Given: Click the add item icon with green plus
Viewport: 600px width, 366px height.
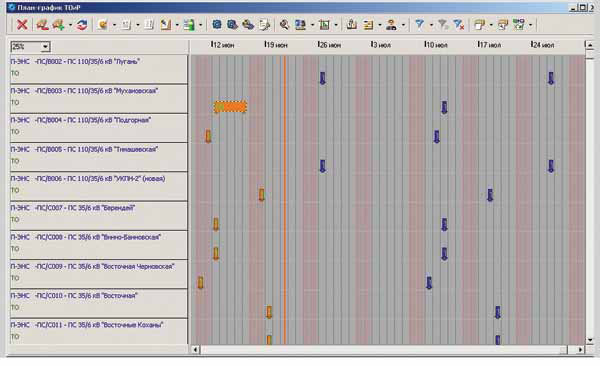Looking at the screenshot, I should (59, 25).
